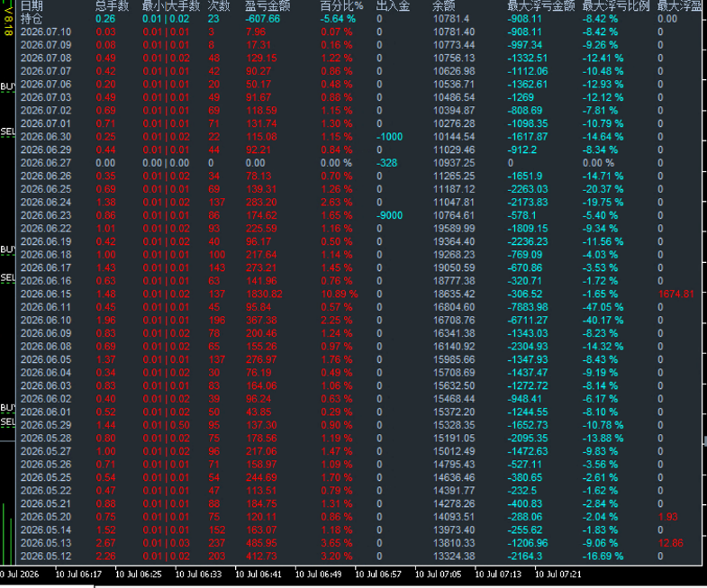Click the -1000 withdrawal value
This screenshot has height=588, width=707.
click(390, 137)
